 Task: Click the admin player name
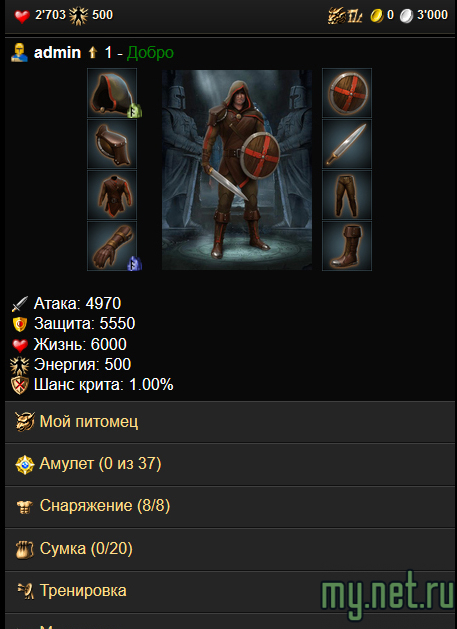point(57,53)
